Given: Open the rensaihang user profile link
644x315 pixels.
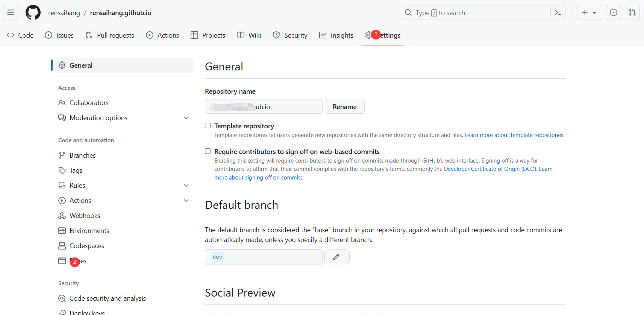Looking at the screenshot, I should 64,13.
